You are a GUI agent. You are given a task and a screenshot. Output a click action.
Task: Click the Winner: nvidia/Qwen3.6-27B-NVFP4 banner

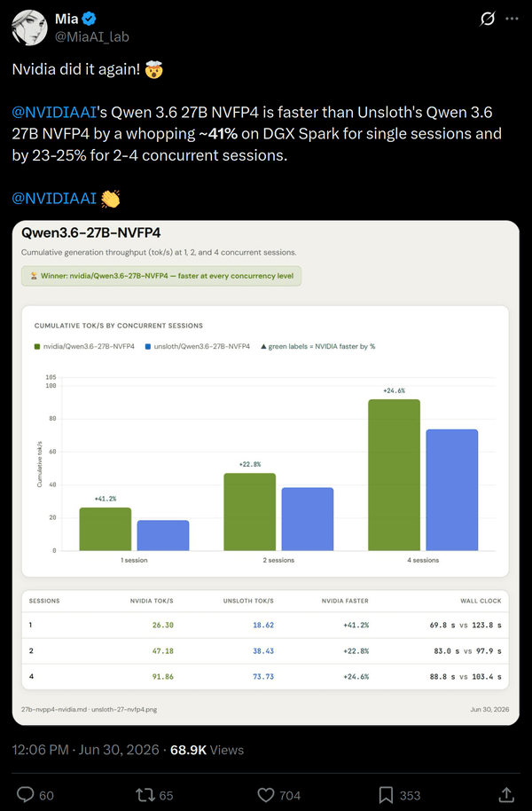point(161,276)
